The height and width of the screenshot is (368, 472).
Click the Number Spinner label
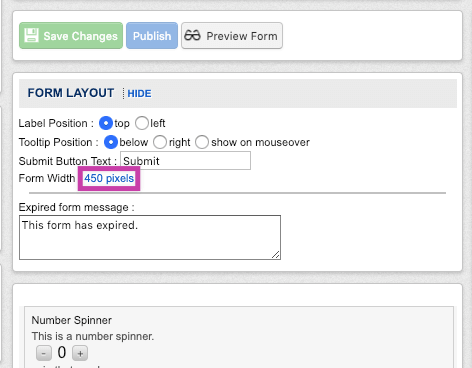(x=72, y=320)
